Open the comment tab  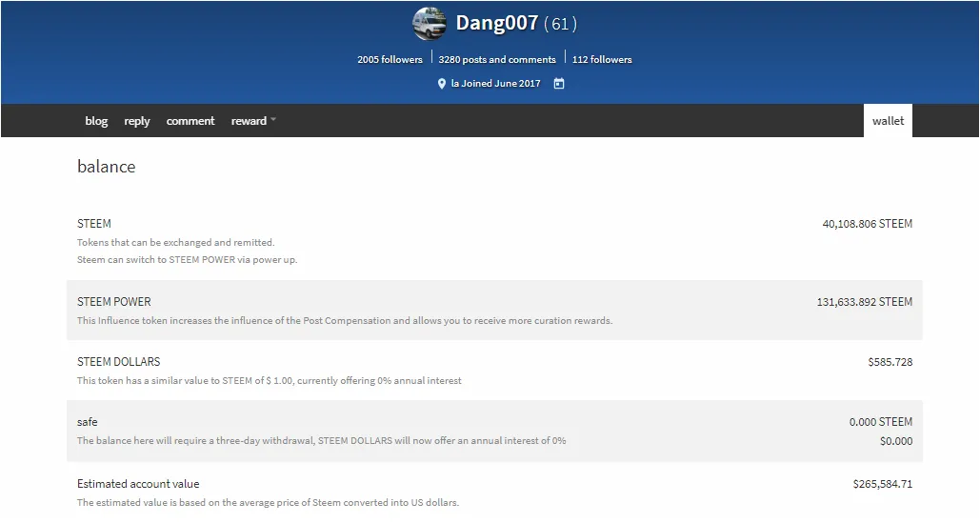point(190,121)
